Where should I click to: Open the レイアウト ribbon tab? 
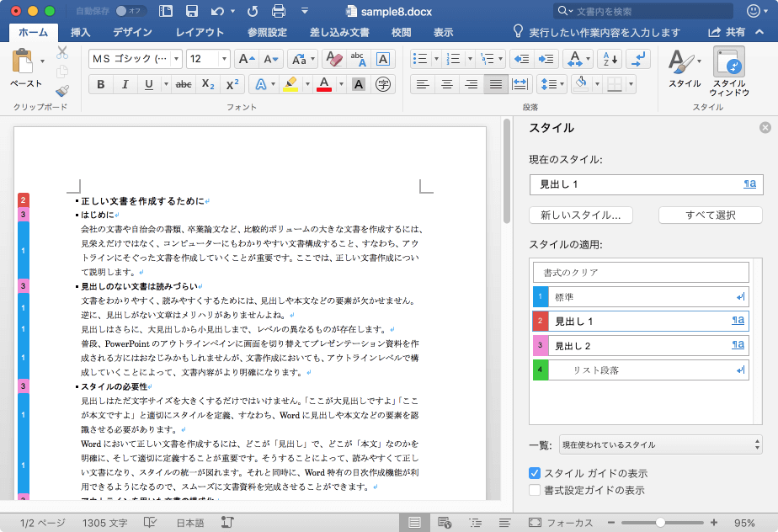[x=200, y=32]
